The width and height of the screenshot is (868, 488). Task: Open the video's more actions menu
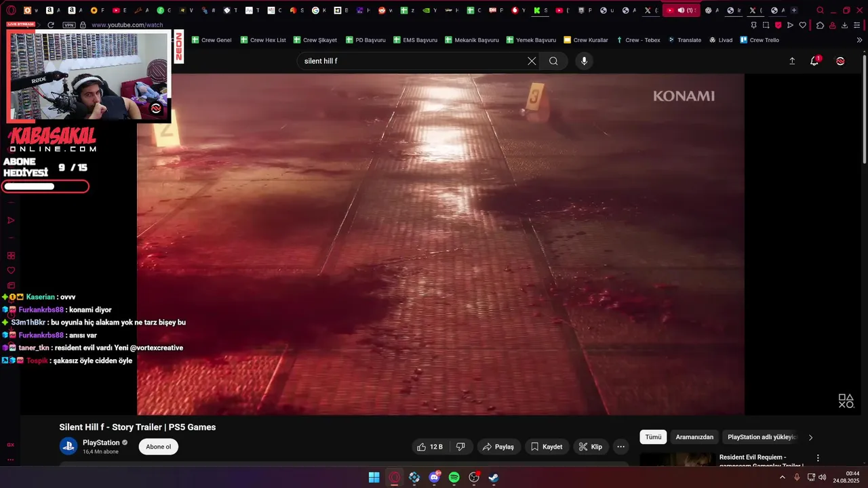coord(620,447)
